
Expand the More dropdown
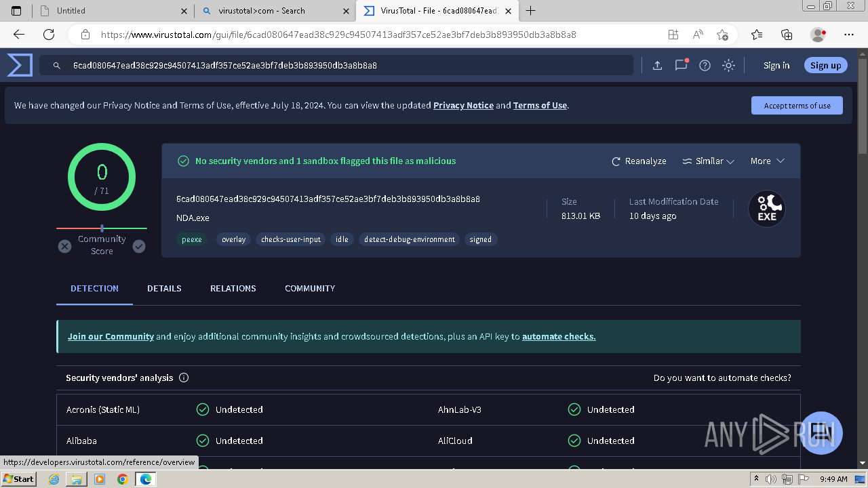coord(767,161)
